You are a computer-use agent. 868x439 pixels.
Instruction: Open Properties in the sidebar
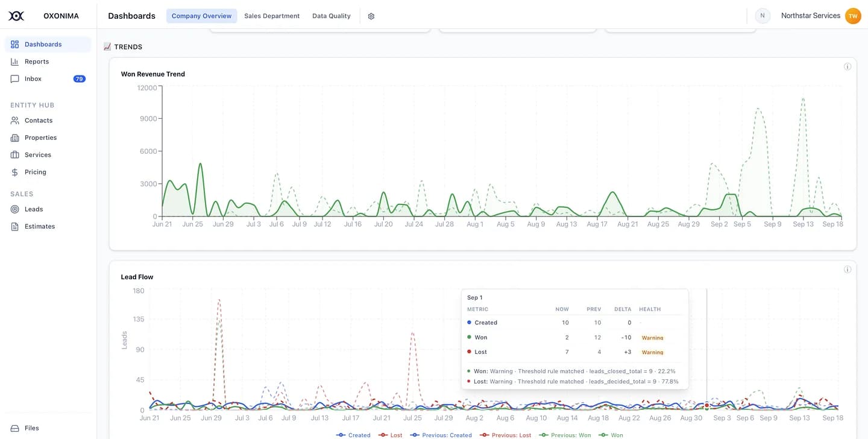[48, 137]
